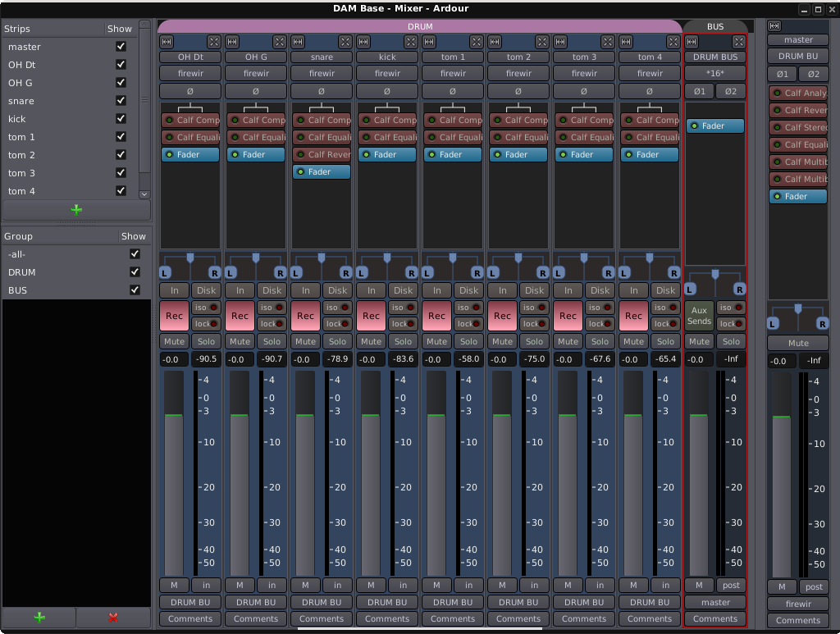Click the red X remove group button

point(113,618)
